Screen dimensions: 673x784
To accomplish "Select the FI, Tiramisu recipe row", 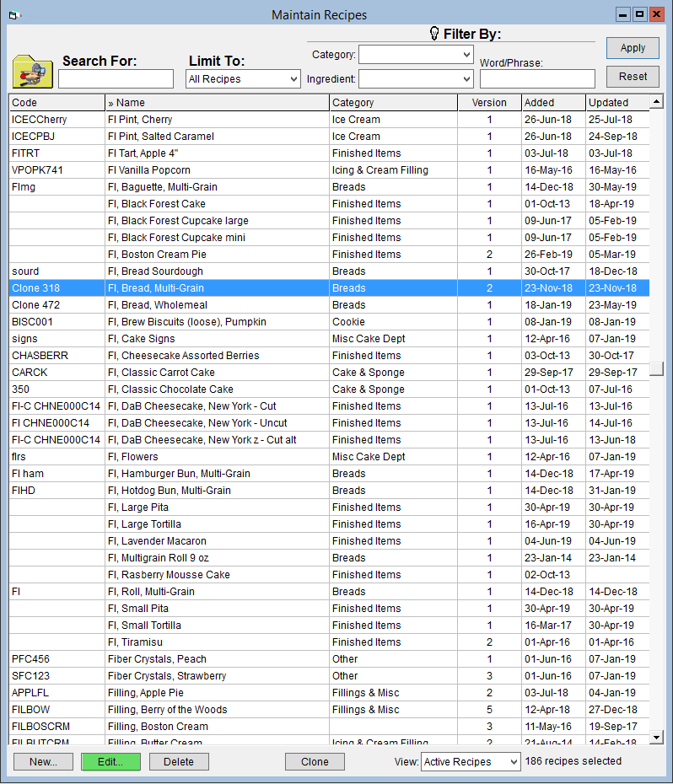I will (x=329, y=642).
